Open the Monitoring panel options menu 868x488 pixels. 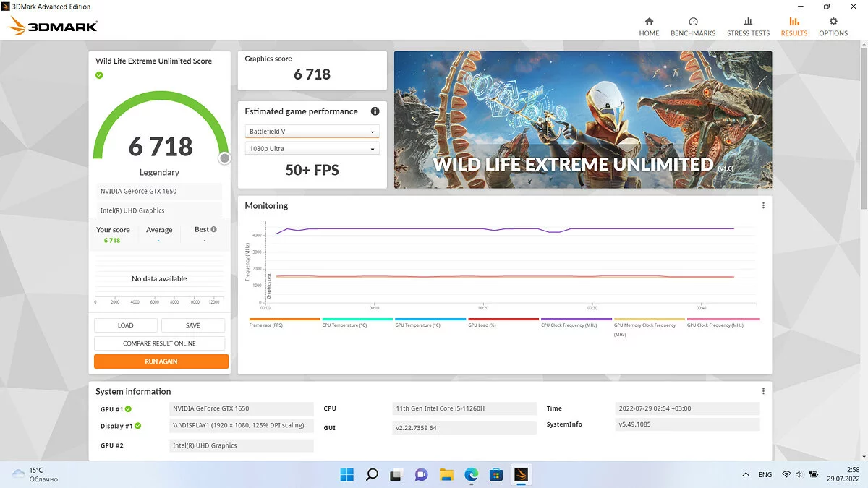(763, 205)
